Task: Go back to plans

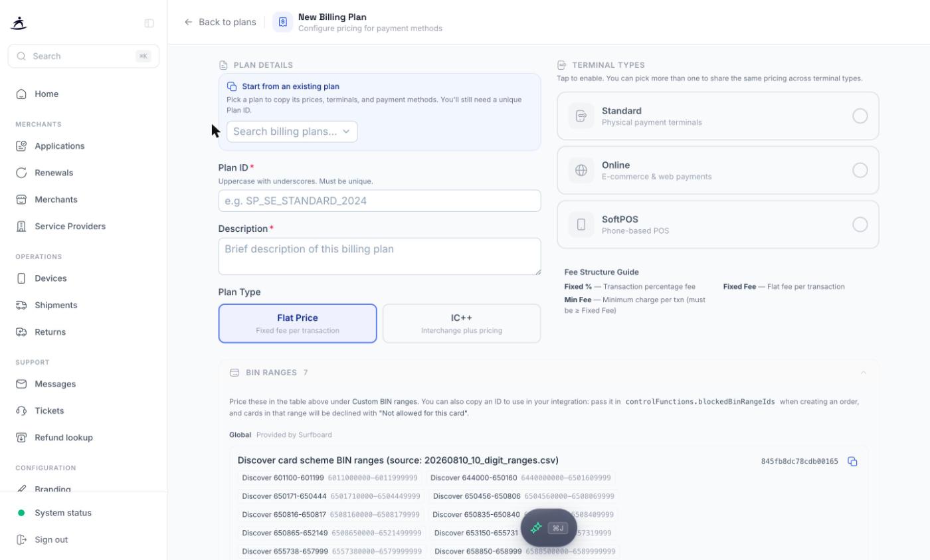Action: coord(220,23)
